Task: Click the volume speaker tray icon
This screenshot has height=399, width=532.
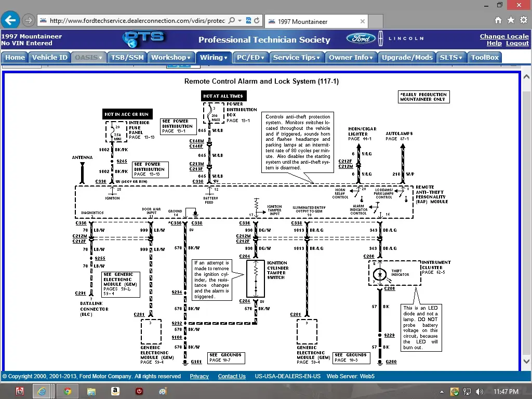Action: pos(479,392)
